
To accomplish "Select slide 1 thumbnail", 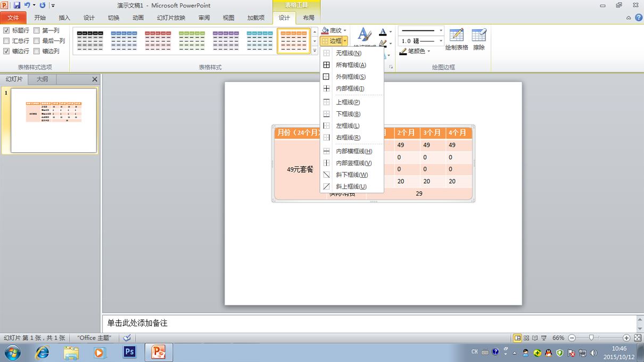I will pos(54,120).
